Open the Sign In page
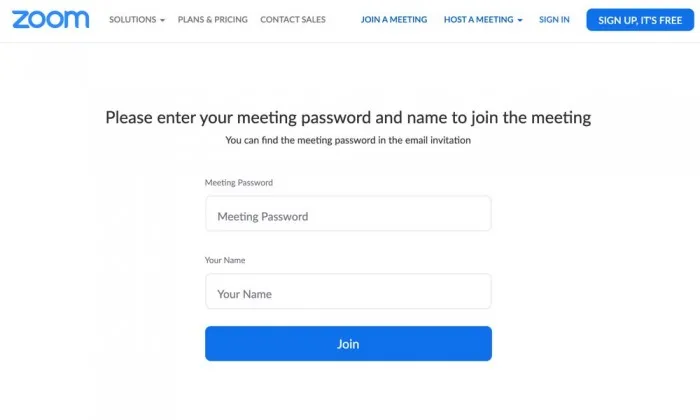Image resolution: width=700 pixels, height=420 pixels. click(554, 20)
